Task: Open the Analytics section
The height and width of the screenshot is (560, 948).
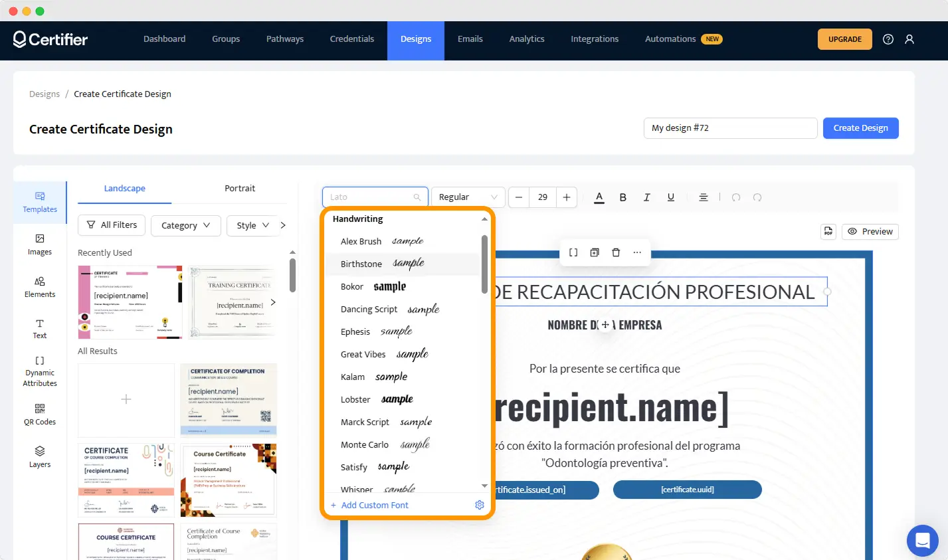Action: pos(526,39)
